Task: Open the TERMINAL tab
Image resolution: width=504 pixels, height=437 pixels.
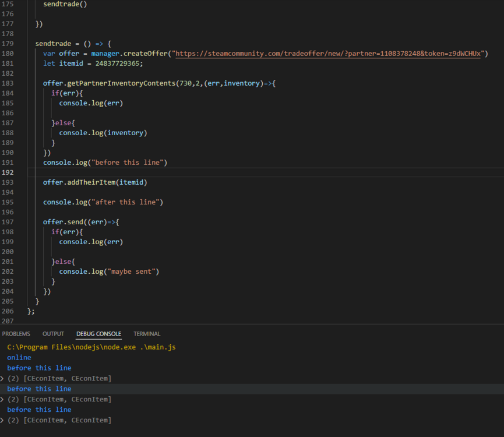Action: [x=147, y=334]
